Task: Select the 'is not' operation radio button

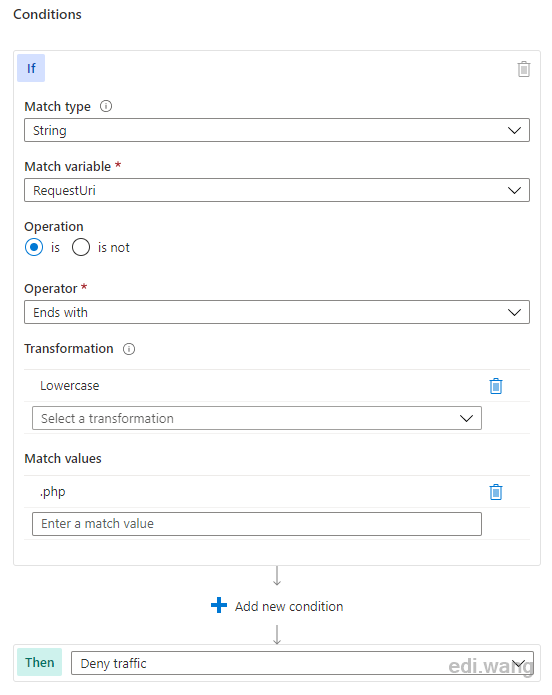Action: click(x=81, y=247)
